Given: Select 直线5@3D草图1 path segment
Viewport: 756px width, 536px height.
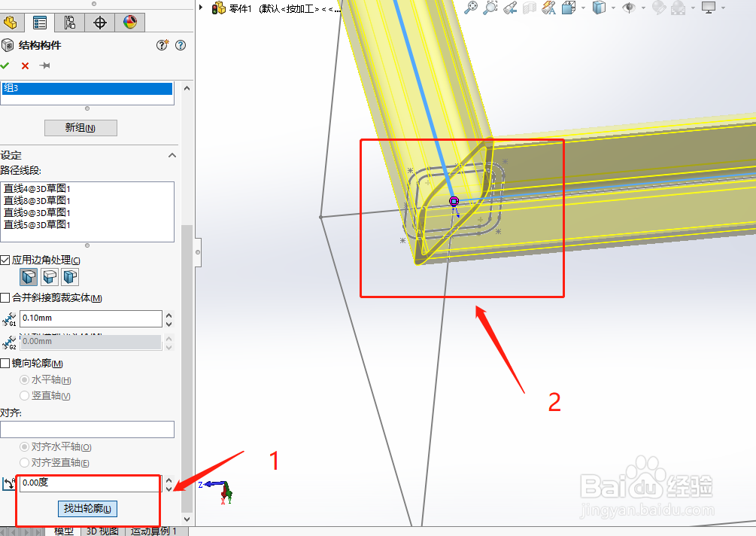Looking at the screenshot, I should pyautogui.click(x=37, y=225).
